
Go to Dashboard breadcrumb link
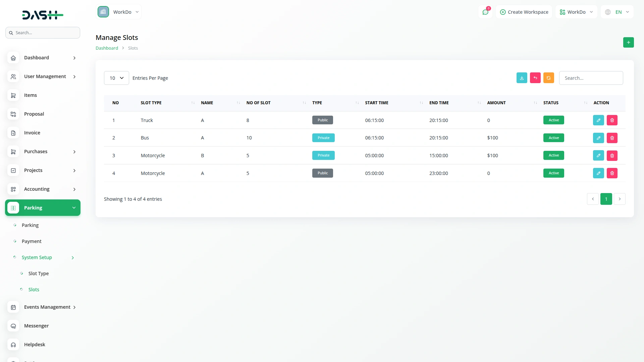click(107, 48)
